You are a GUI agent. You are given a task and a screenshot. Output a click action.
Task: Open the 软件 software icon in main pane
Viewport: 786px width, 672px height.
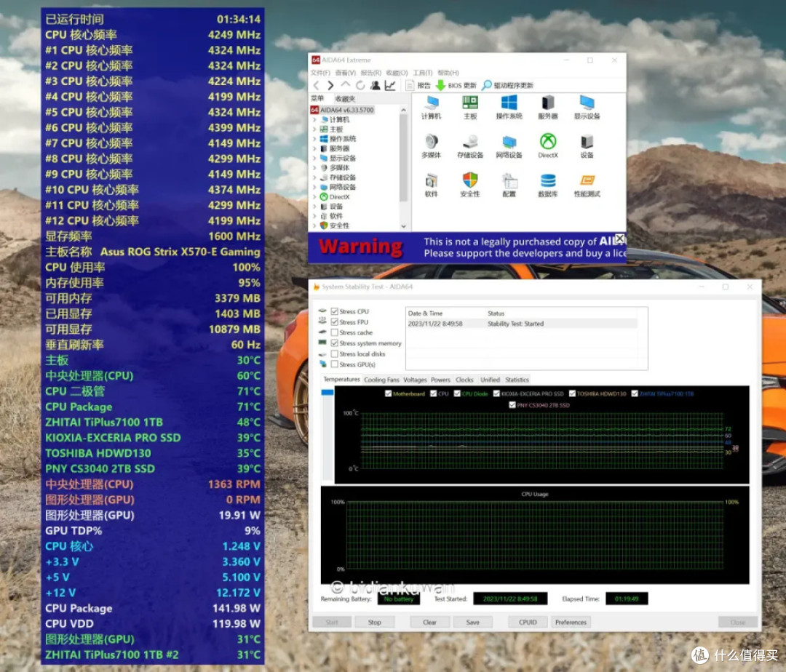point(432,185)
